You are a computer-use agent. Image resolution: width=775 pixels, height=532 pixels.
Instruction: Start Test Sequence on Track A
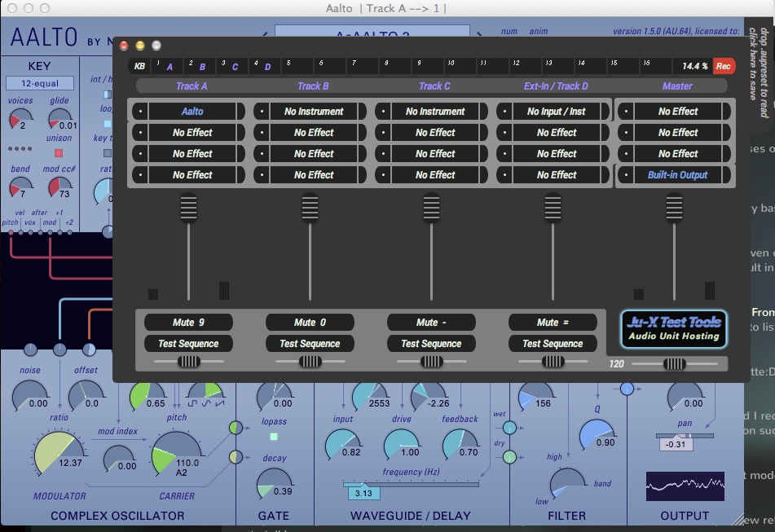click(188, 343)
